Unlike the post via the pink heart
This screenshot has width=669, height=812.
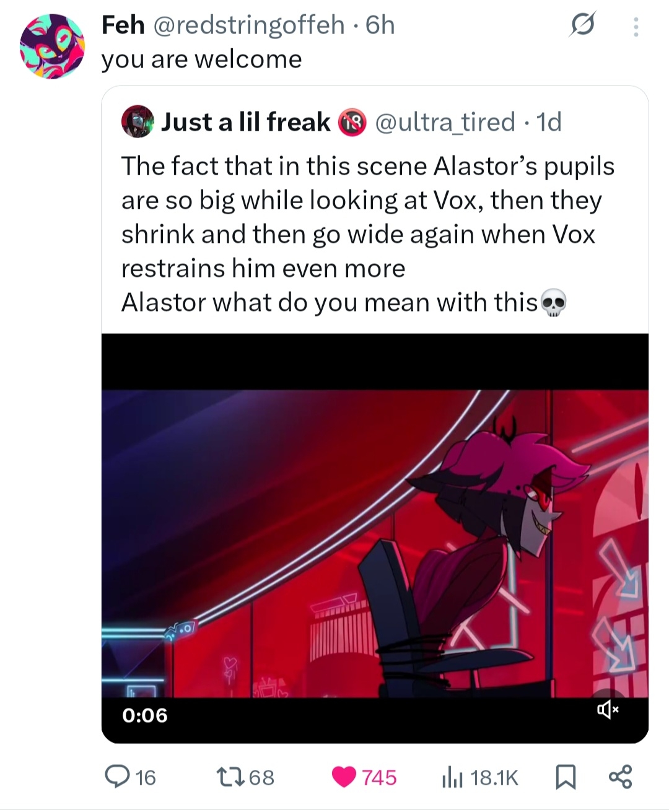tap(344, 776)
